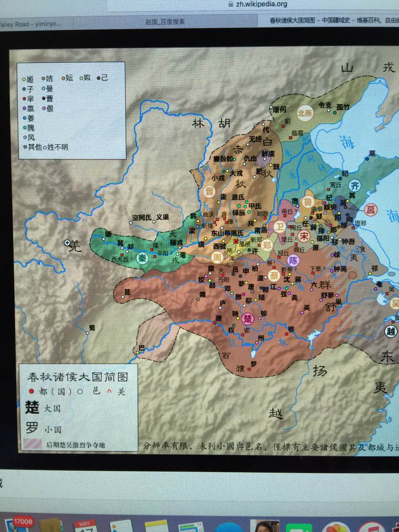Click the 曹 surname entry in the legend
The image size is (399, 532).
coord(48,99)
